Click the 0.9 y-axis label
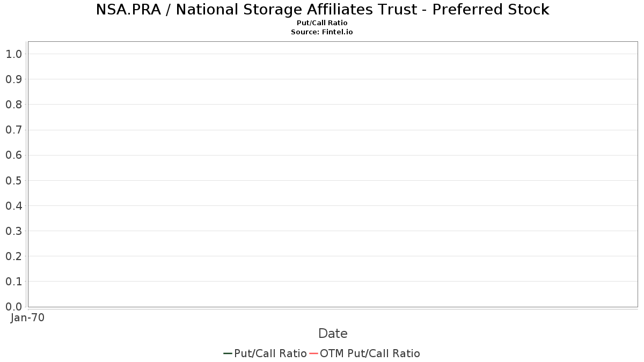Image resolution: width=644 pixels, height=362 pixels. (14, 79)
